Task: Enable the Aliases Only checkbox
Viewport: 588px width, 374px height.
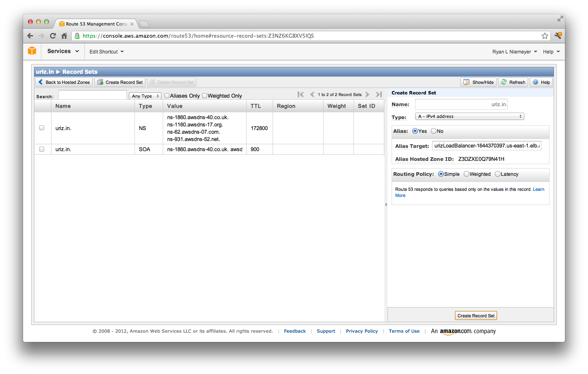Action: (x=167, y=96)
